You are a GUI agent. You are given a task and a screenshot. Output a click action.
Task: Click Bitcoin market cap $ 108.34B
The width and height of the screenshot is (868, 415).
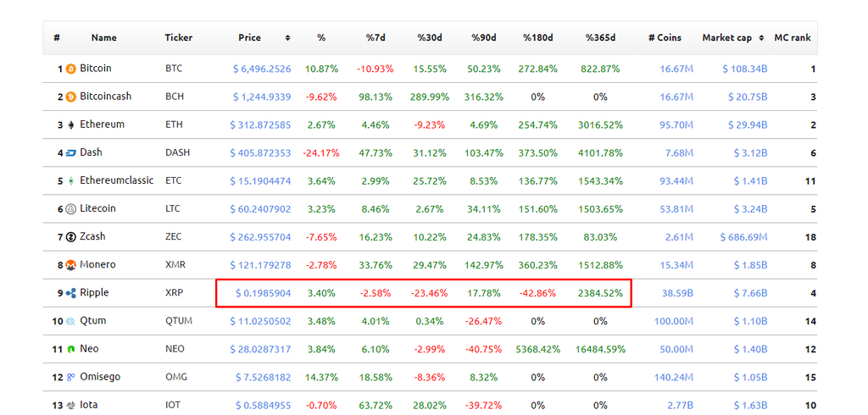pos(744,69)
